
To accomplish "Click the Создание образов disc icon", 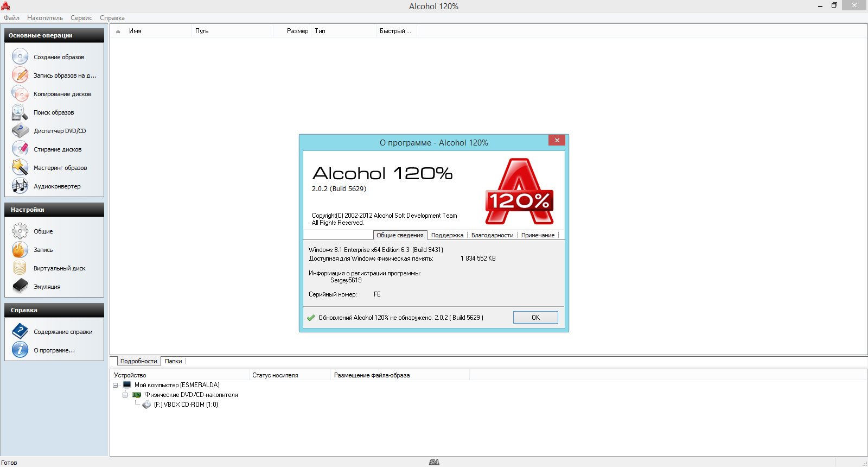I will tap(20, 56).
